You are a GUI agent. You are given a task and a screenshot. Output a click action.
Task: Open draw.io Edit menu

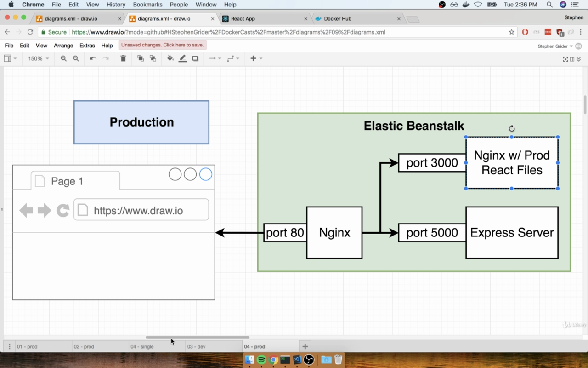25,46
